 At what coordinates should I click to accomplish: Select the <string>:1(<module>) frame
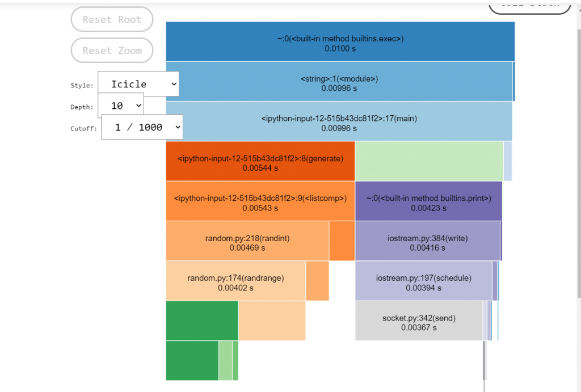click(x=339, y=83)
